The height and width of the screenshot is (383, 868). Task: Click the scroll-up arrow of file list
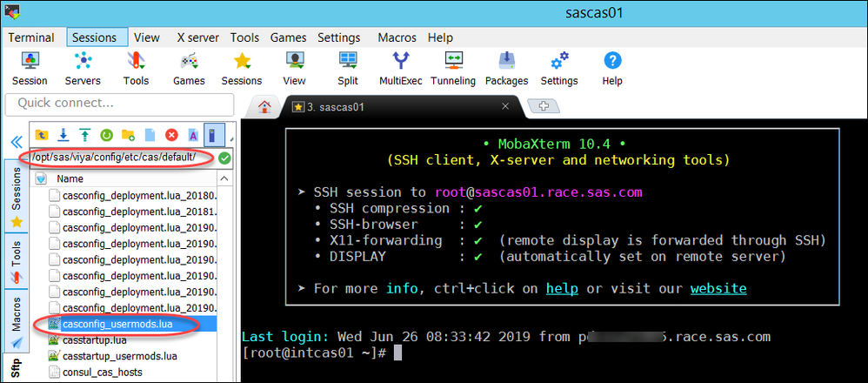click(x=224, y=179)
